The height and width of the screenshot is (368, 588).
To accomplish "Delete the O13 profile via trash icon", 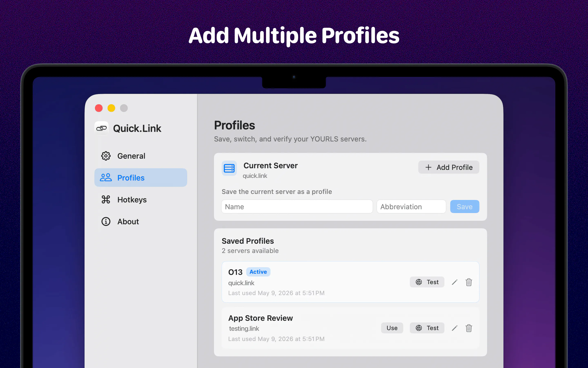I will tap(469, 282).
